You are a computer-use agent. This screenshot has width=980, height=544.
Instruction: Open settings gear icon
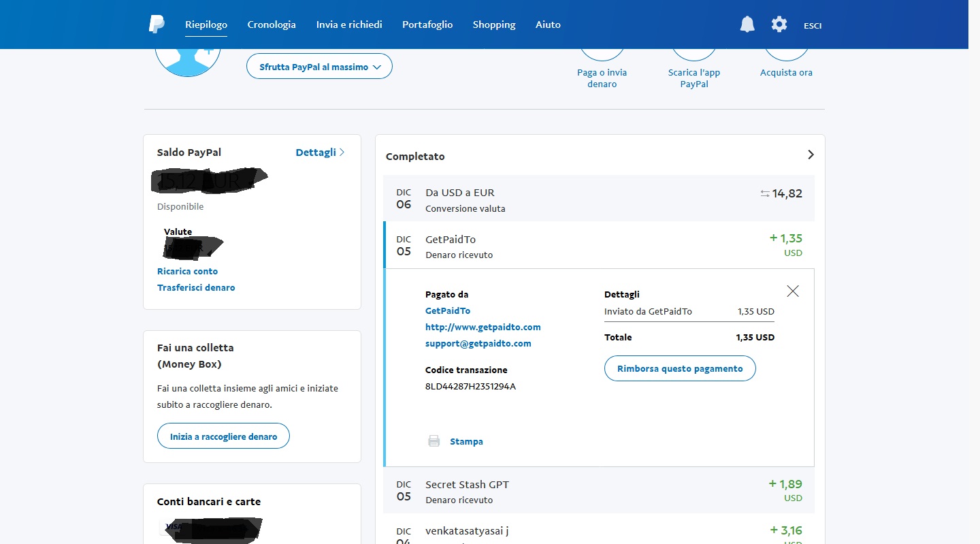pyautogui.click(x=779, y=25)
